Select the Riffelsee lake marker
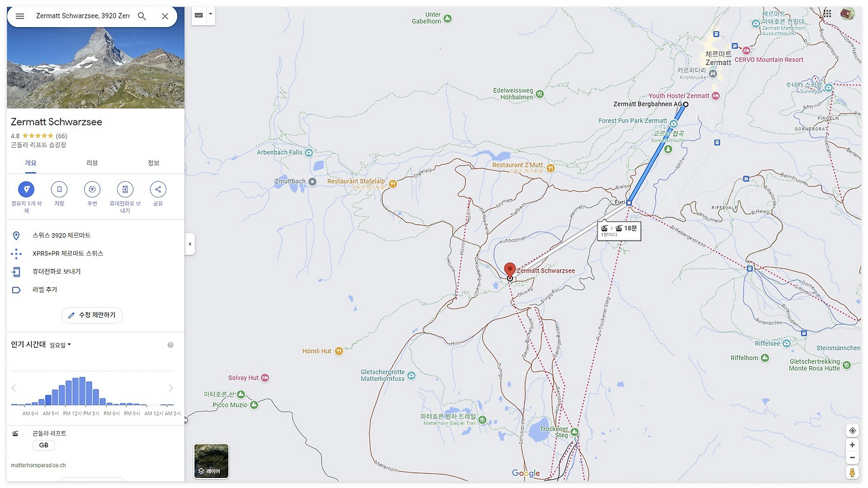This screenshot has width=868, height=488. point(788,344)
